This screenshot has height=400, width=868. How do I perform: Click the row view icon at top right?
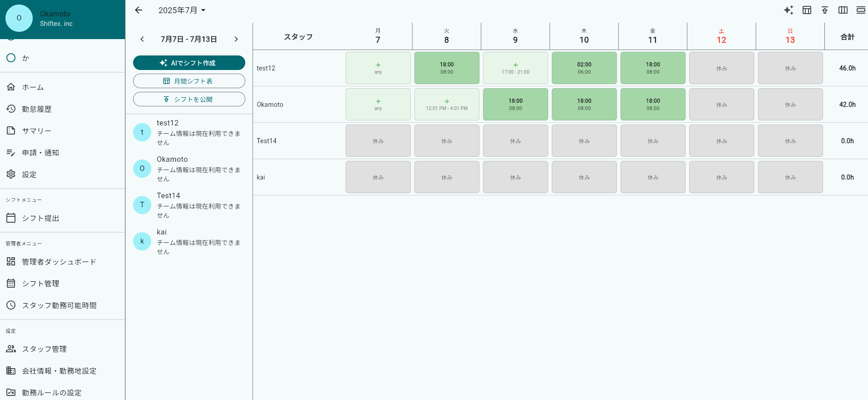(861, 10)
